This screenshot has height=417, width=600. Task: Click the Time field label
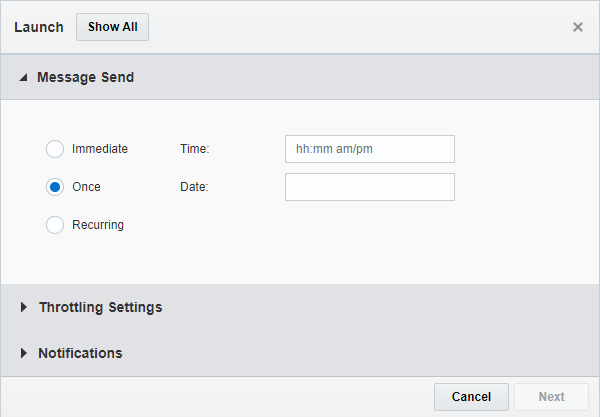195,149
